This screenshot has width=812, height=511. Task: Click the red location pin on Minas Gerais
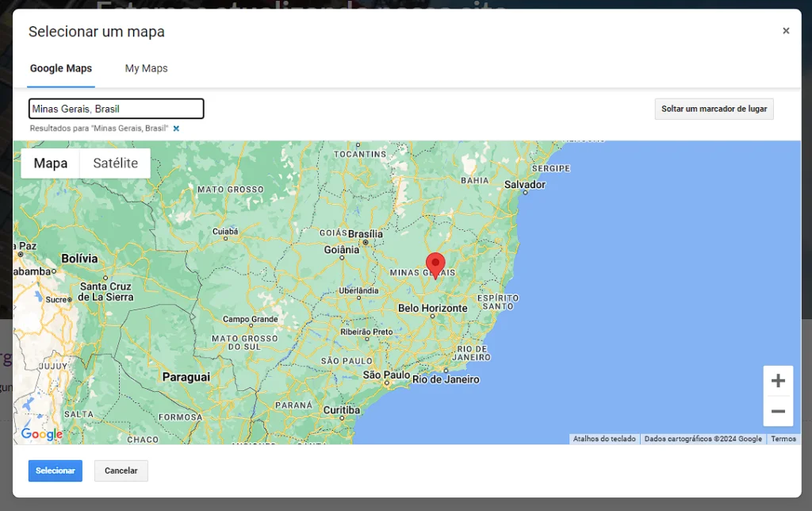point(435,264)
